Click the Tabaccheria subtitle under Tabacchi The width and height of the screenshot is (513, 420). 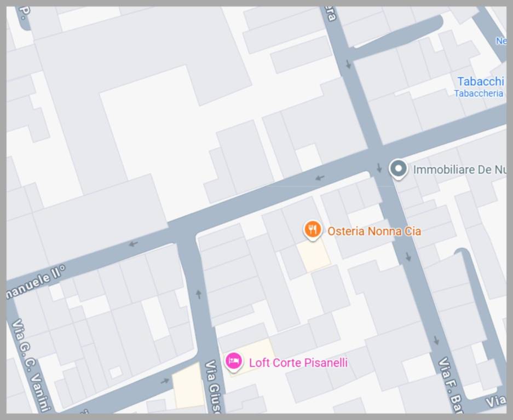click(479, 94)
